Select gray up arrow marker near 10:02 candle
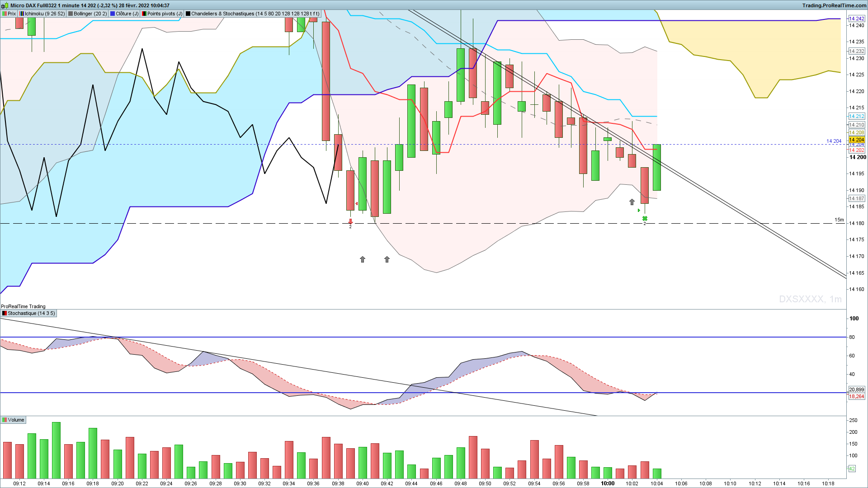868x488 pixels. 632,202
